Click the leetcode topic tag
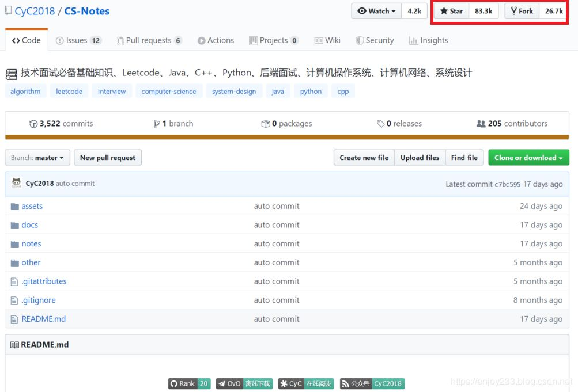This screenshot has height=392, width=578. pos(69,92)
